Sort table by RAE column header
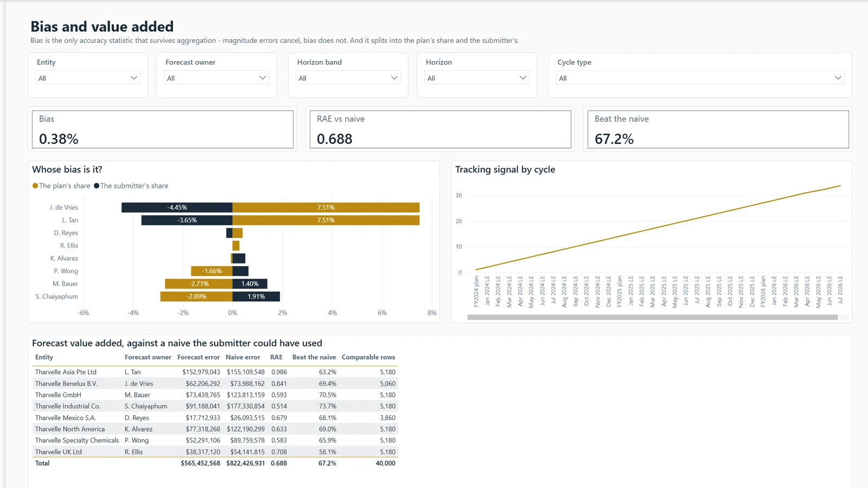Viewport: 868px width, 488px height. (x=277, y=357)
